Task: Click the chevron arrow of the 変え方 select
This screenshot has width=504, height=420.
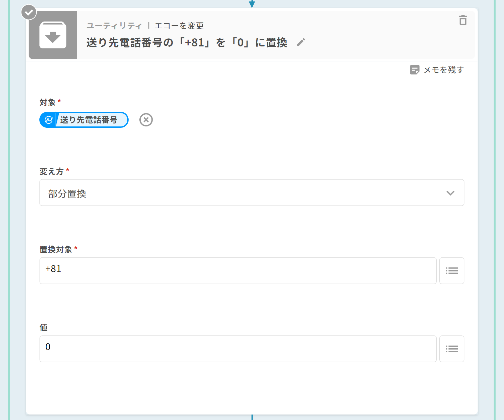Action: point(450,193)
